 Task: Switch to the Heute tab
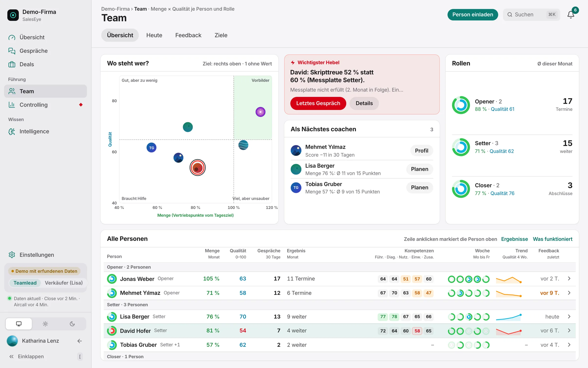154,35
